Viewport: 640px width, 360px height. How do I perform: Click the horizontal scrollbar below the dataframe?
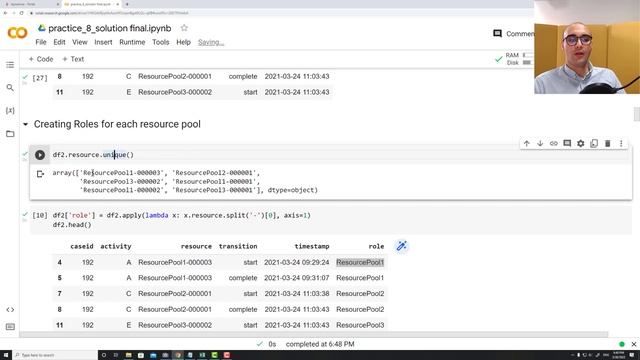(313, 334)
